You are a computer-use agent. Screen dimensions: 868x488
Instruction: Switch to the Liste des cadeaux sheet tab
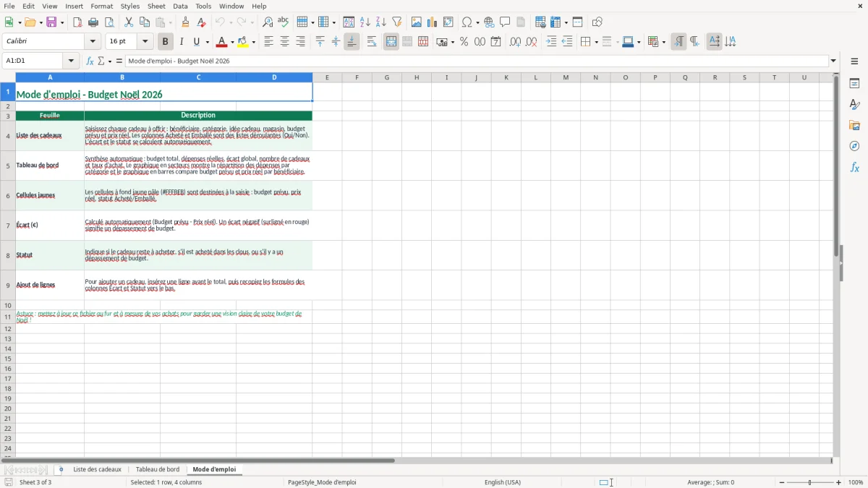click(x=98, y=469)
